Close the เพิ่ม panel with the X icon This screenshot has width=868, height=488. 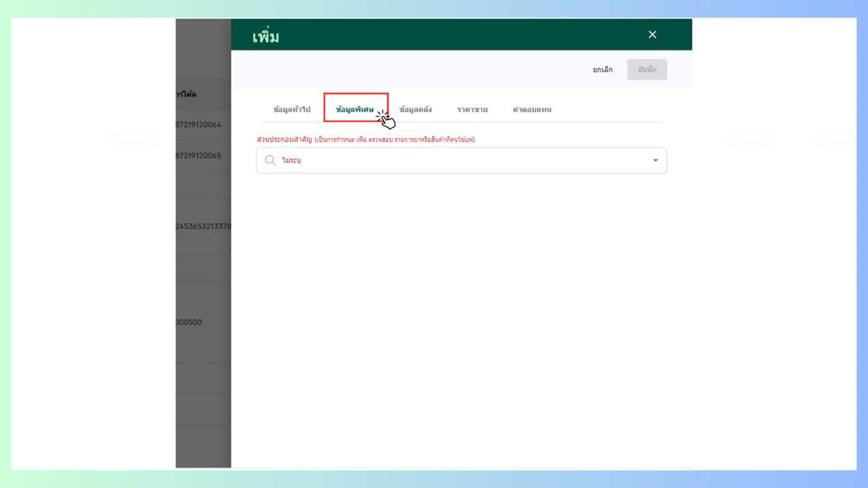pyautogui.click(x=652, y=35)
